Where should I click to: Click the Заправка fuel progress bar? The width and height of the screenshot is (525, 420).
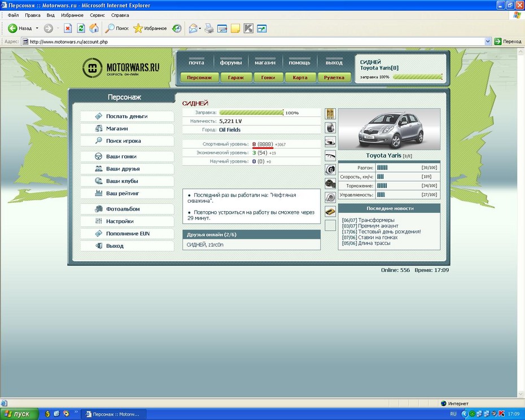[x=251, y=113]
